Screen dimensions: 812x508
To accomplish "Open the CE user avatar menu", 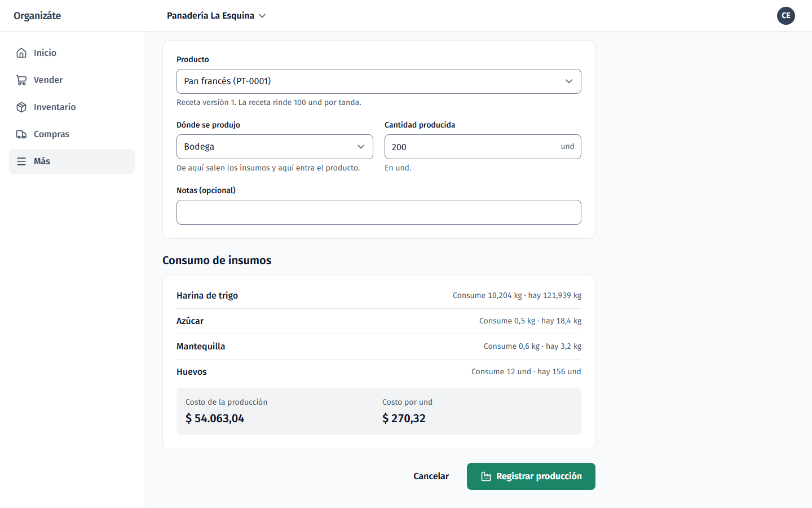I will coord(786,16).
